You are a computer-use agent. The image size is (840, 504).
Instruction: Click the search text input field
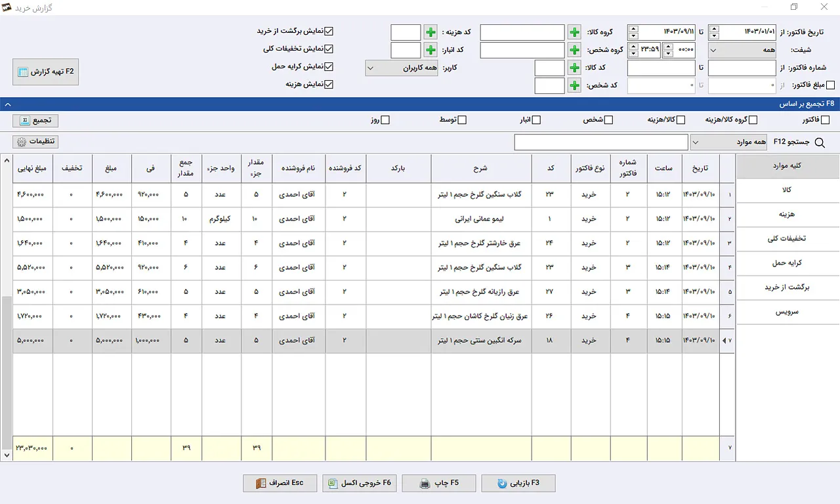click(601, 142)
